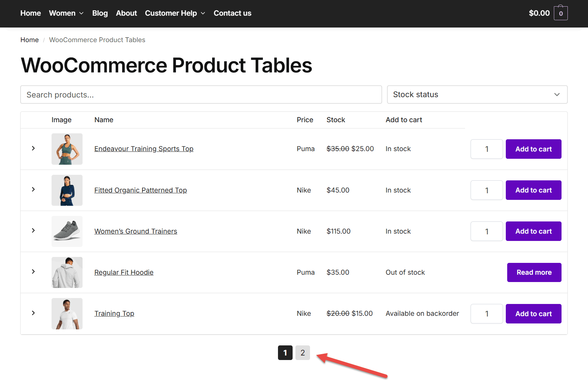Click the Name column header
588x383 pixels.
click(103, 119)
